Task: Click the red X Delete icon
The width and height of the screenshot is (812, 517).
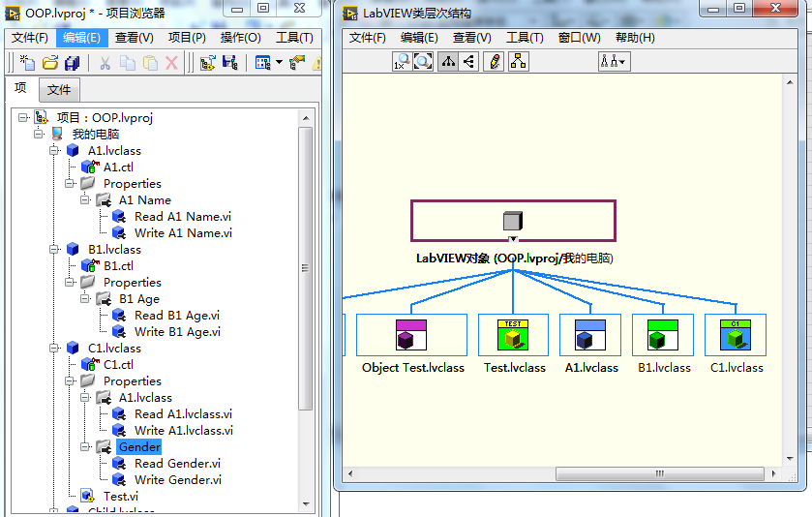Action: click(171, 63)
